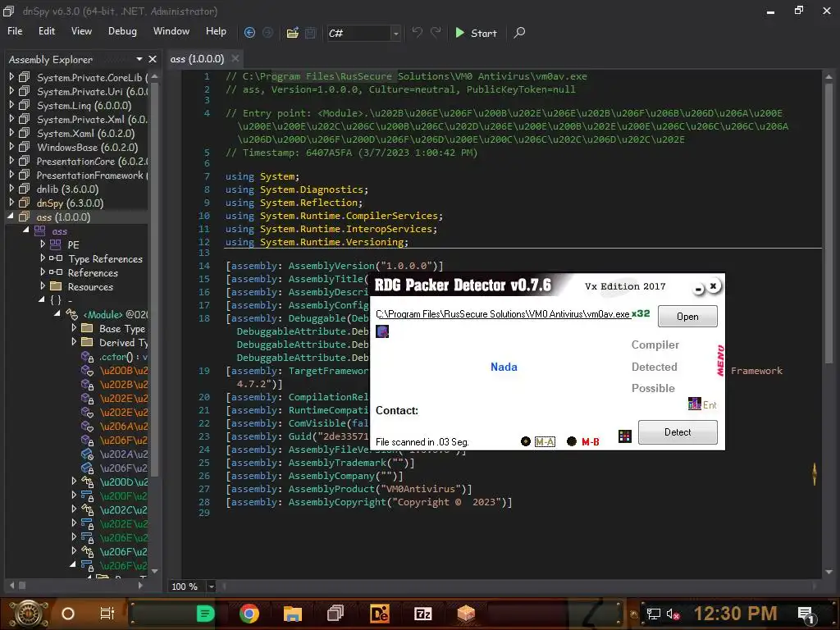Open Task View from the taskbar
The height and width of the screenshot is (630, 840).
click(x=107, y=614)
